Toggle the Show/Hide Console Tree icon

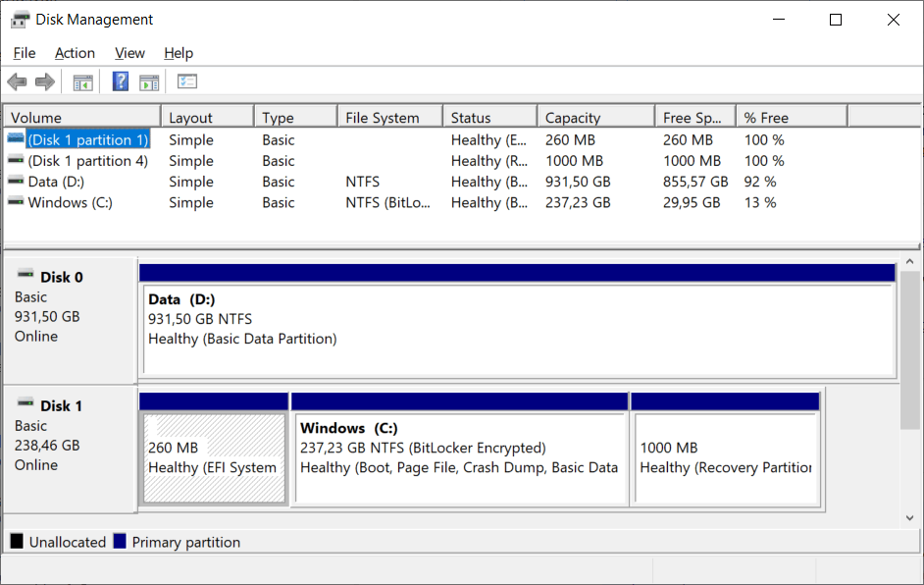click(x=83, y=82)
